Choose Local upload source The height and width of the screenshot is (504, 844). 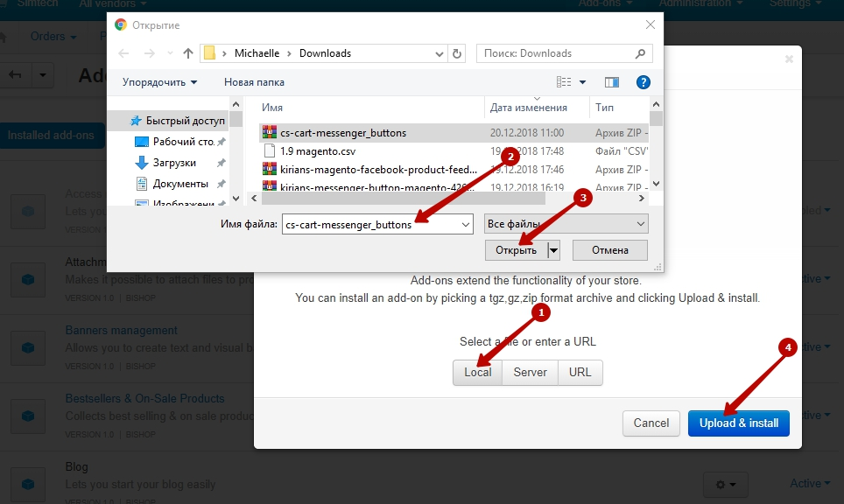(477, 372)
